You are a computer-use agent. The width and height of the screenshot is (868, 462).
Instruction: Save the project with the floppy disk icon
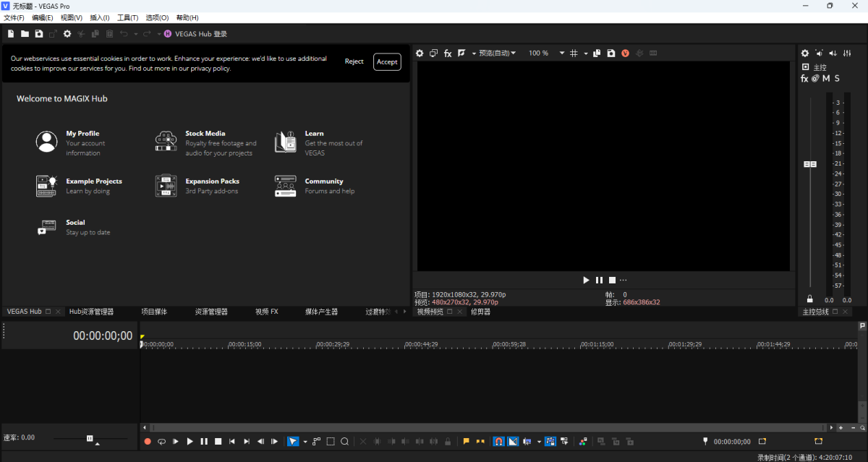[39, 34]
